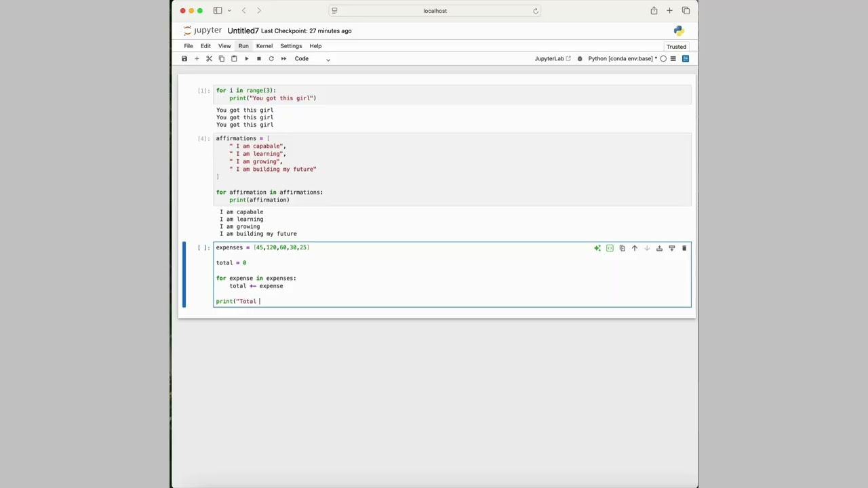Click into the expenses code cell editor
The height and width of the screenshot is (488, 868).
452,274
